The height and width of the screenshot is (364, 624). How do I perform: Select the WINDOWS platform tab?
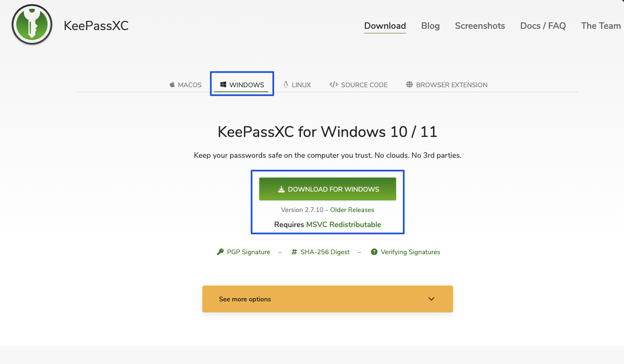[242, 85]
